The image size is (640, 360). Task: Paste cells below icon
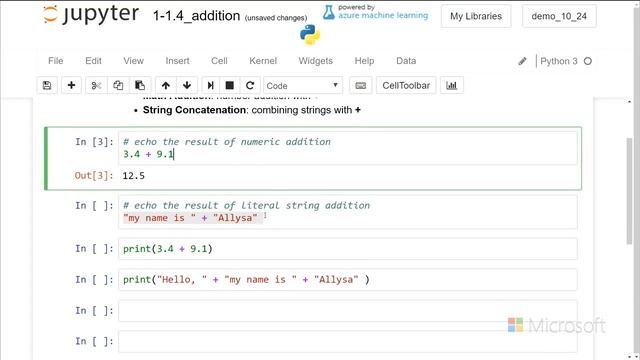click(140, 85)
